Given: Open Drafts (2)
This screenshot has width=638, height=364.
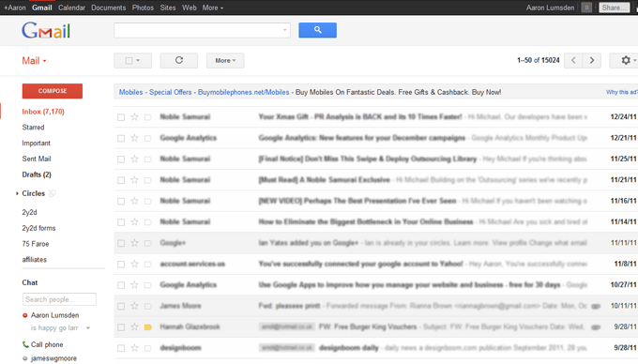Looking at the screenshot, I should coord(37,174).
